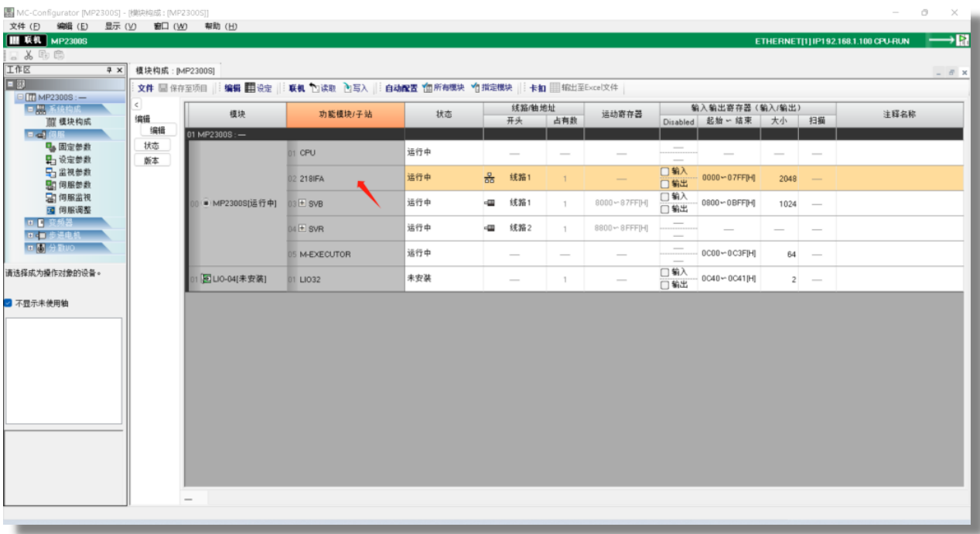Open 设定参数 setting parameters
This screenshot has height=534, width=980.
pos(68,159)
